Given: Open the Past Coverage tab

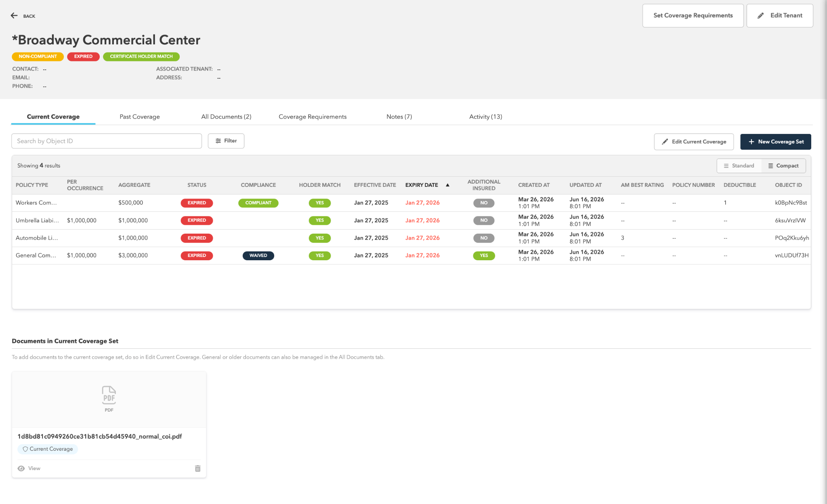Looking at the screenshot, I should 140,117.
